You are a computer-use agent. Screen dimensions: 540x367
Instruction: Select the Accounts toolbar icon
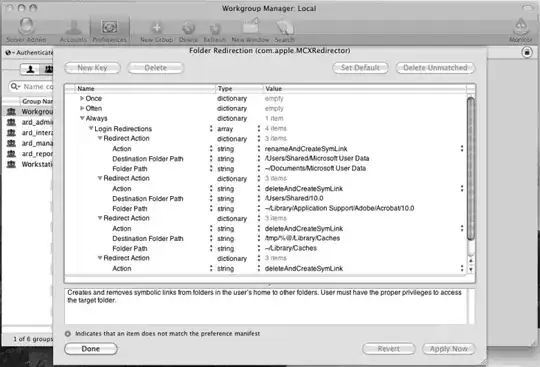pos(73,30)
